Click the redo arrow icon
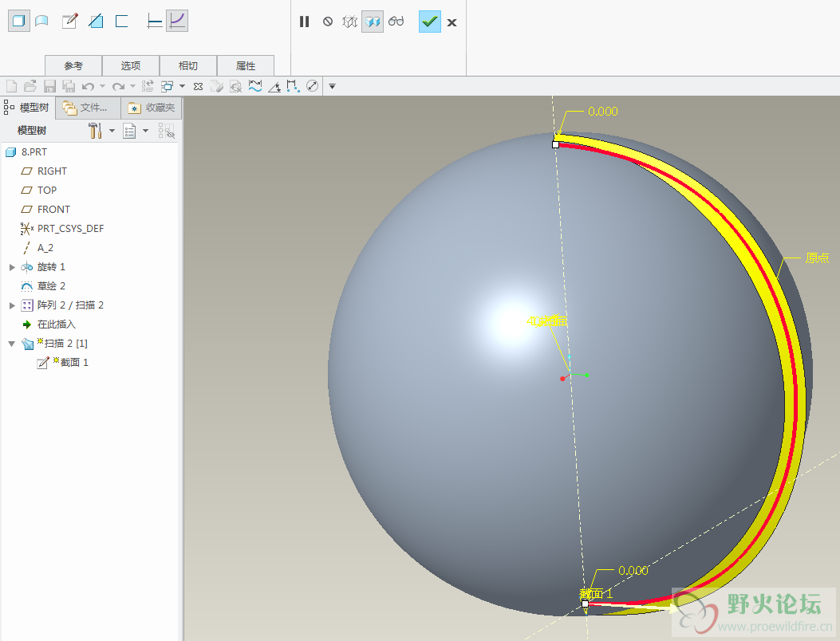This screenshot has width=840, height=641. point(118,86)
